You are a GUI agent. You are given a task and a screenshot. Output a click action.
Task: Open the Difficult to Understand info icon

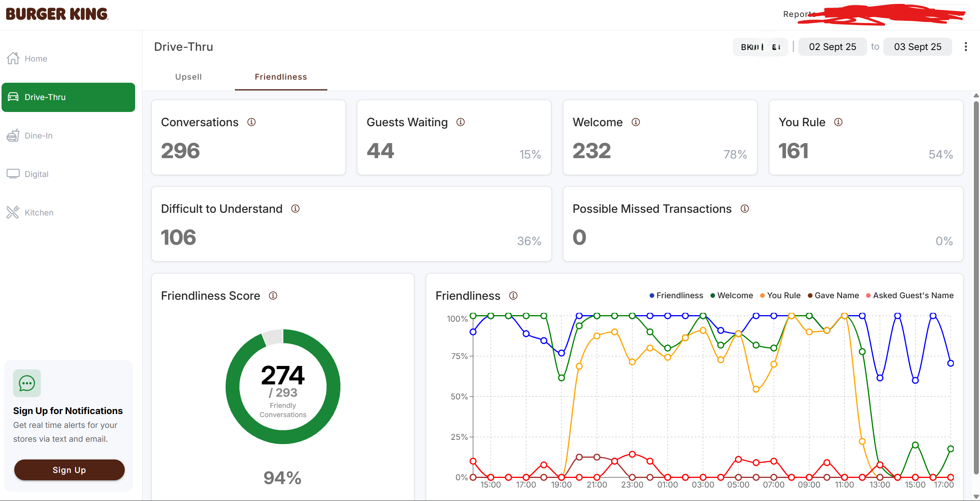click(x=295, y=209)
